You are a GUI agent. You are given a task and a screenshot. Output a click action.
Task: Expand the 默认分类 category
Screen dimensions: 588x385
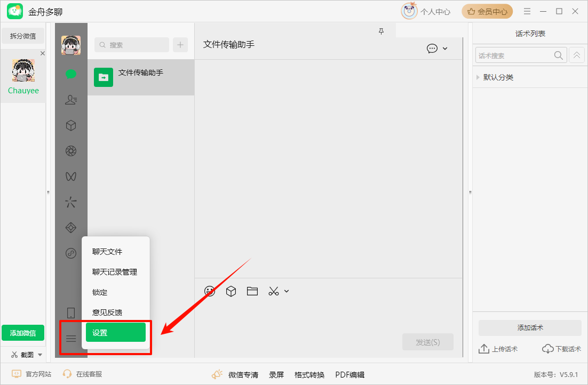click(478, 77)
